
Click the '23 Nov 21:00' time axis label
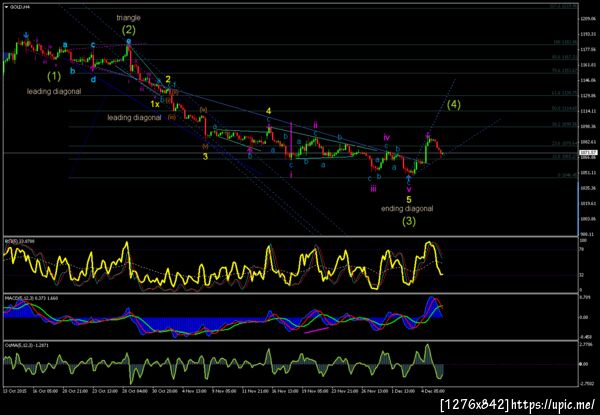point(343,391)
